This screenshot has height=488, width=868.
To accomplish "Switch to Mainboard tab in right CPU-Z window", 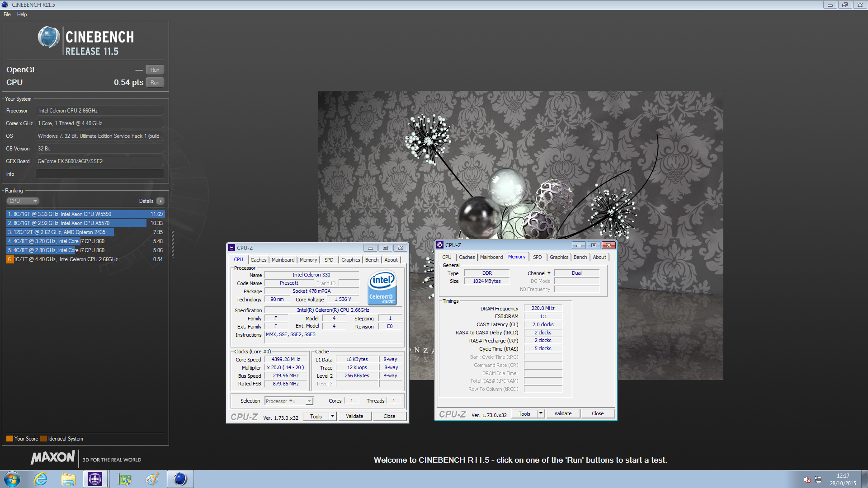I will pos(491,257).
